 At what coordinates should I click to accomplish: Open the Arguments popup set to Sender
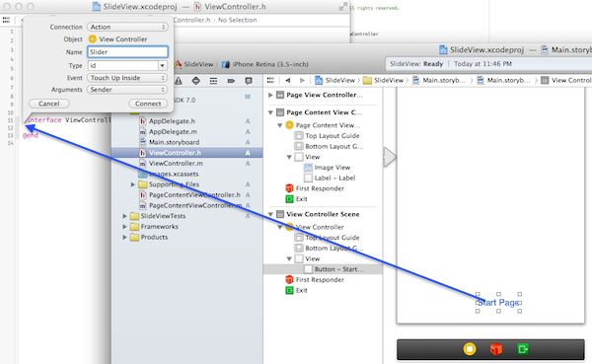(x=127, y=90)
